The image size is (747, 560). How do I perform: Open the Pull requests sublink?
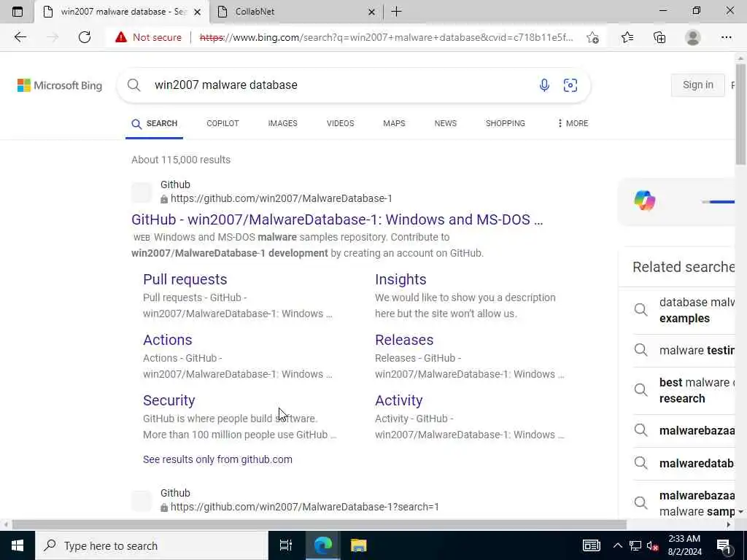pyautogui.click(x=185, y=279)
